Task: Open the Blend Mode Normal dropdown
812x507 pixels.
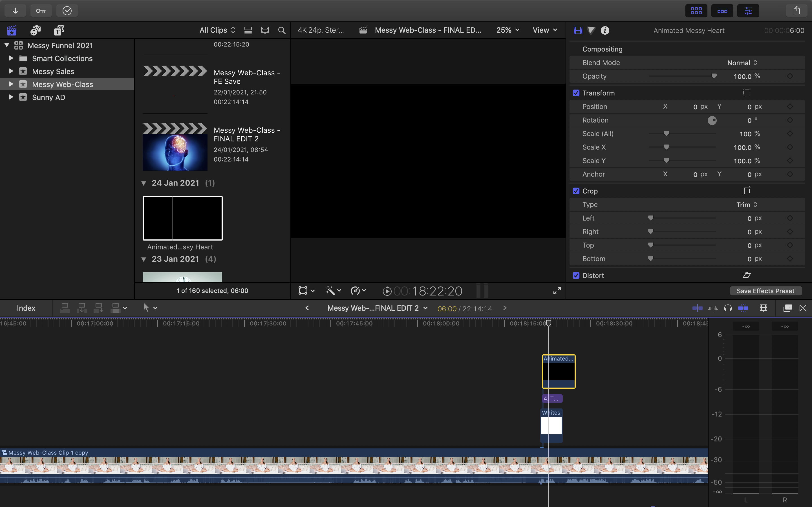Action: click(x=742, y=63)
